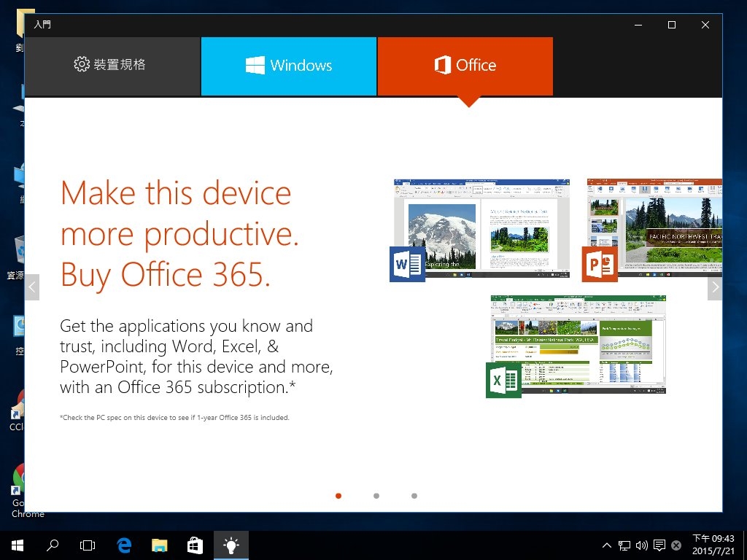Open the network status tray icon
Viewport: 747px width, 560px height.
(624, 545)
